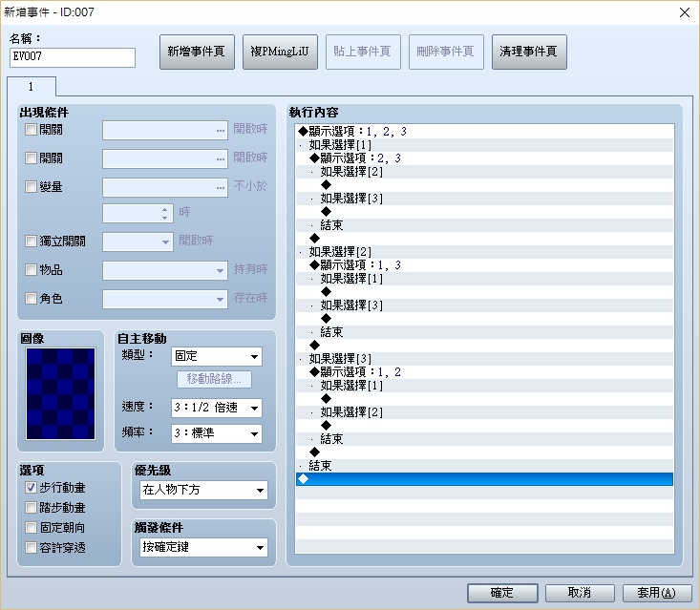Viewport: 700px width, 610px height.
Task: Open the 速度 dropdown showing 1/2 倍速
Action: click(217, 408)
